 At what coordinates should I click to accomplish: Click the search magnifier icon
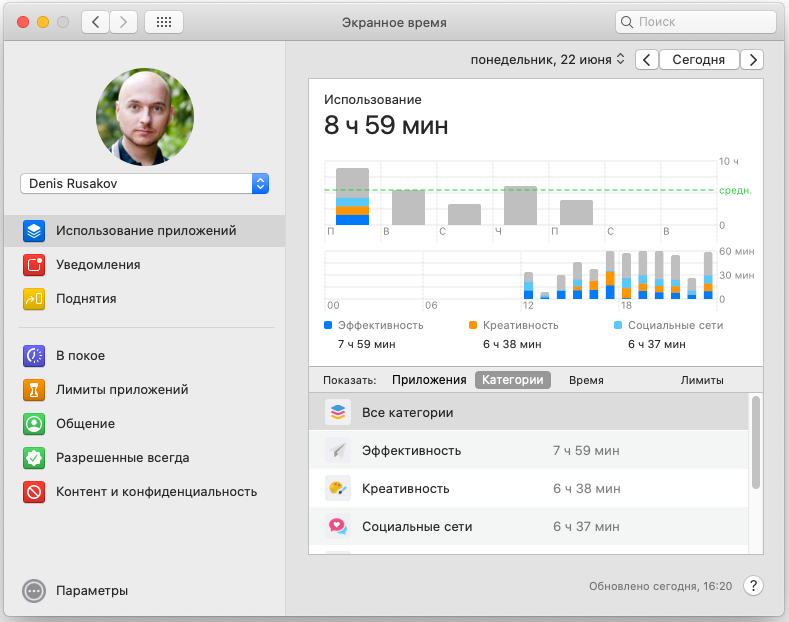(626, 22)
